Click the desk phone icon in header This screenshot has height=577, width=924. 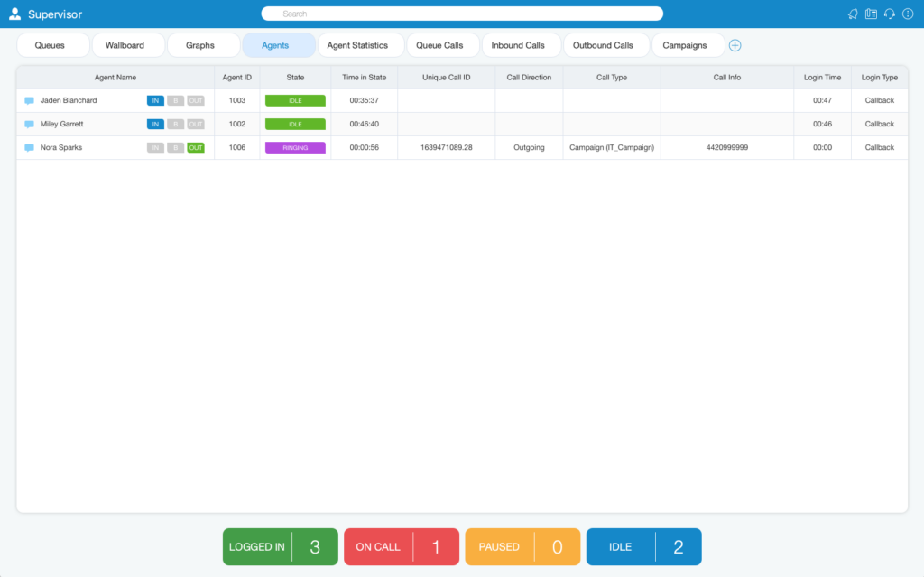[x=871, y=14]
